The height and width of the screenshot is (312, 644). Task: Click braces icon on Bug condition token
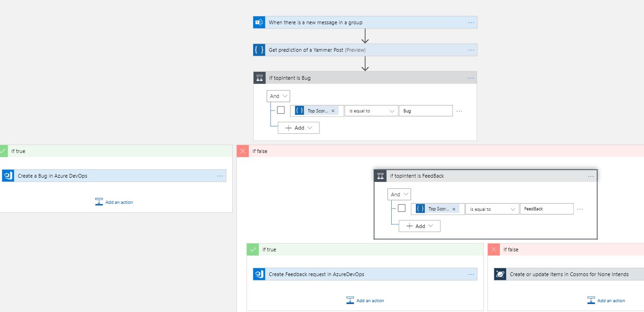coord(299,111)
